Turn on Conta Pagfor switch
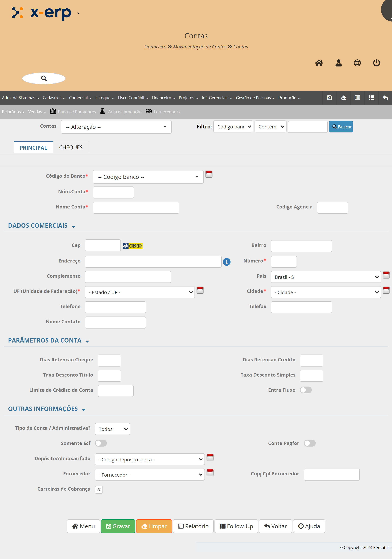 pos(310,443)
